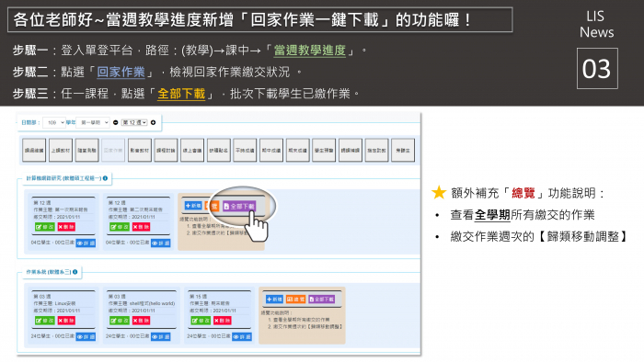Switch to the 隨堂測驗 tab
This screenshot has width=644, height=362.
tap(86, 151)
